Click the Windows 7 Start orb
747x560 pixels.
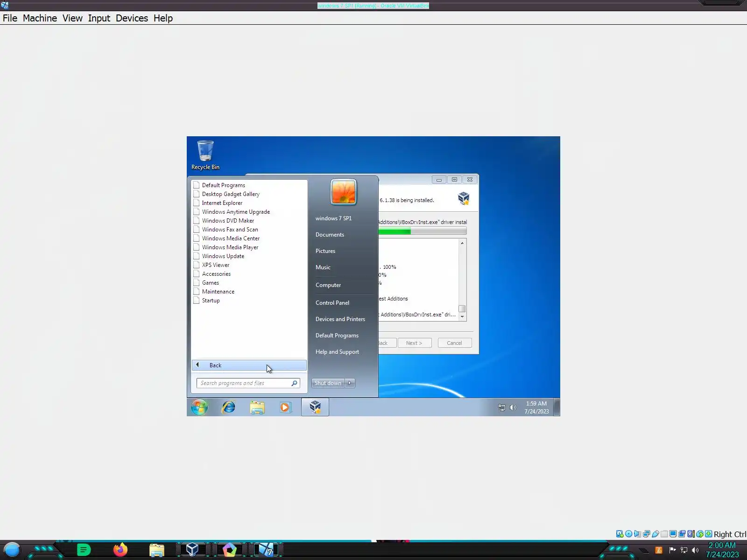click(199, 407)
